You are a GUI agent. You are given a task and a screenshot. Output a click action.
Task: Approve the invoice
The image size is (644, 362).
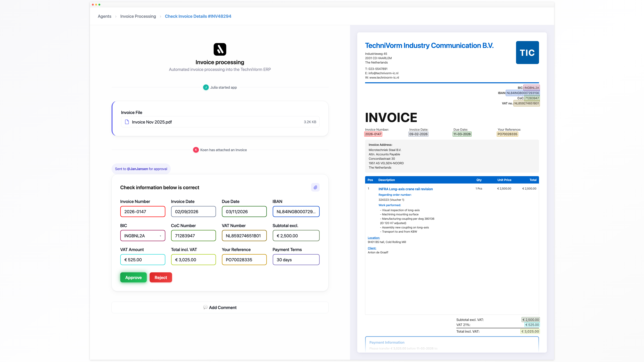[133, 277]
